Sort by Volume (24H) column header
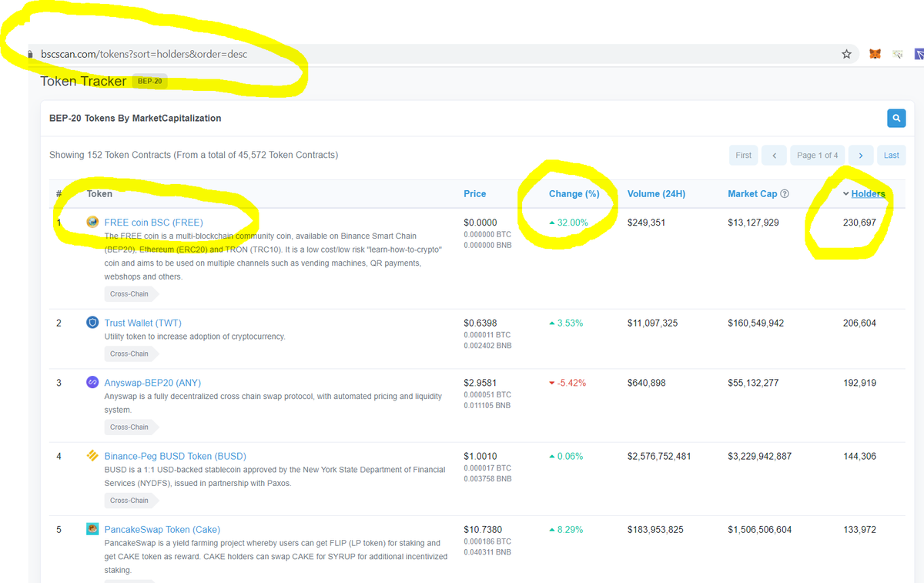The height and width of the screenshot is (583, 924). click(x=656, y=194)
